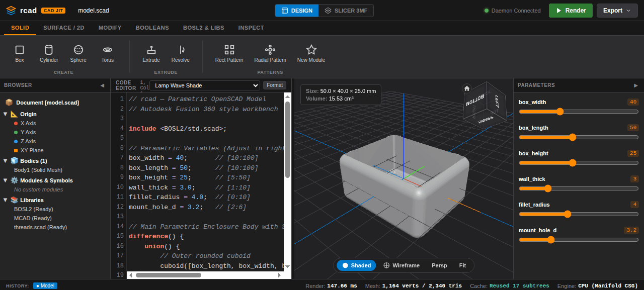Select the MCAD (Ready) library
Image resolution: width=644 pixels, height=290 pixels.
point(33,218)
